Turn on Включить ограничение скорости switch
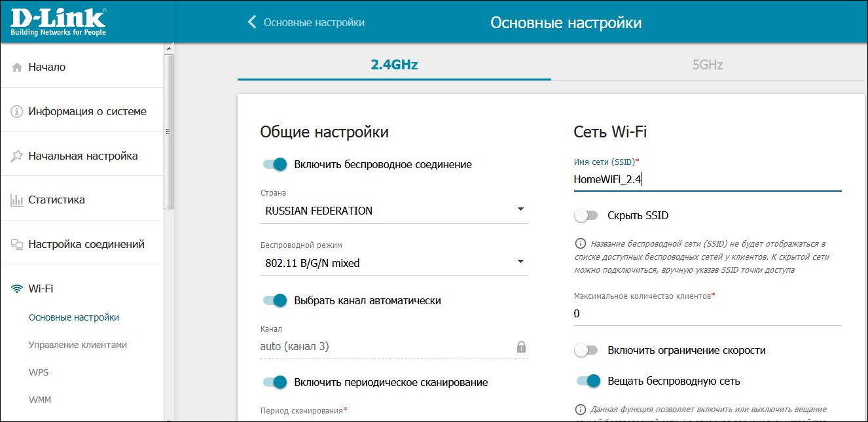868x422 pixels. click(x=586, y=351)
